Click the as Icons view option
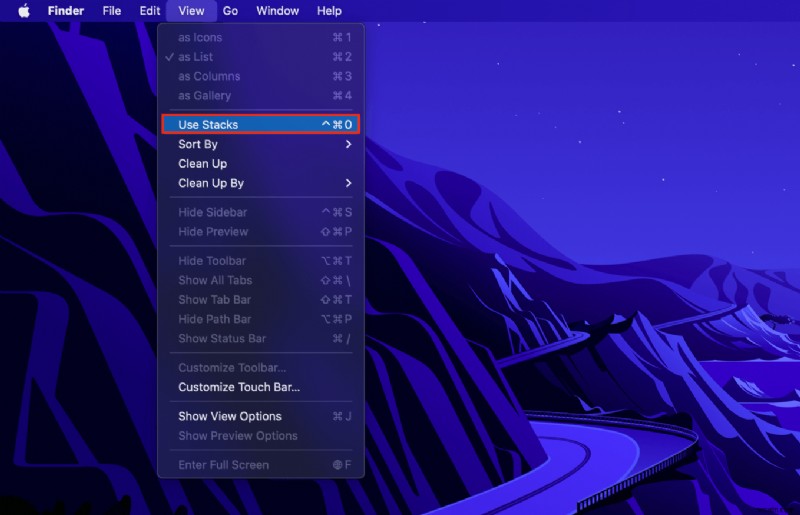This screenshot has height=515, width=800. (x=261, y=37)
